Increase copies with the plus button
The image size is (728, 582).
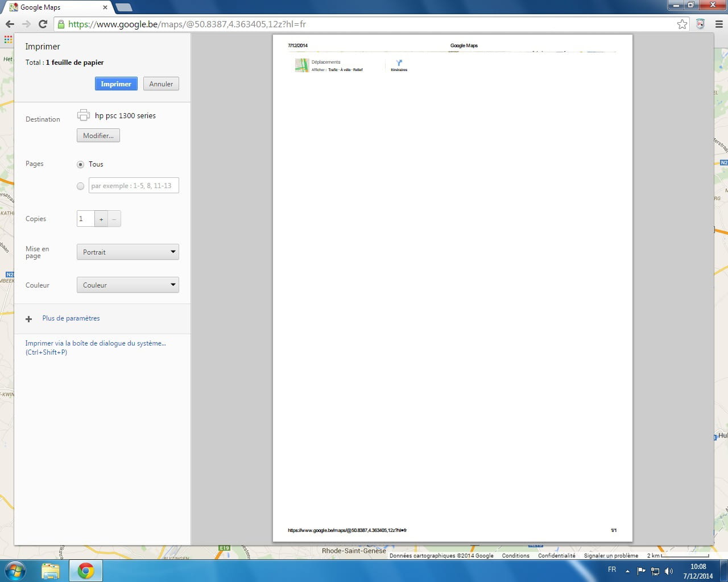point(101,219)
